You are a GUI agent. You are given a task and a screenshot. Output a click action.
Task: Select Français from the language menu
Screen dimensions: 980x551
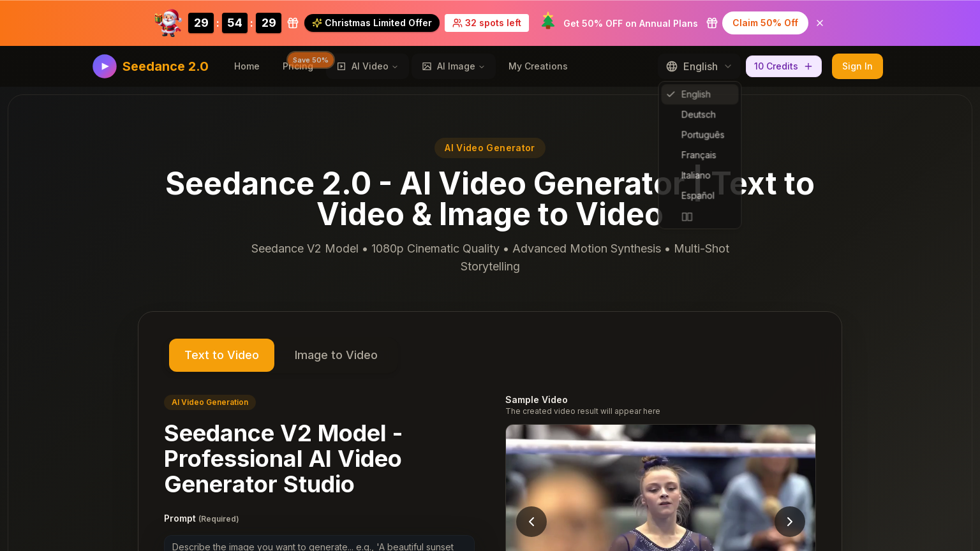click(698, 155)
